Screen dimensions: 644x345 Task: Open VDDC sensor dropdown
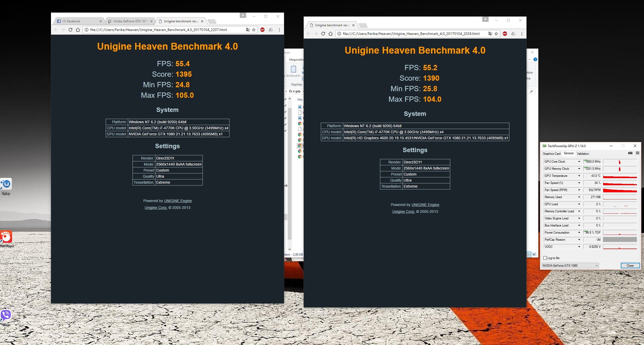tap(579, 247)
